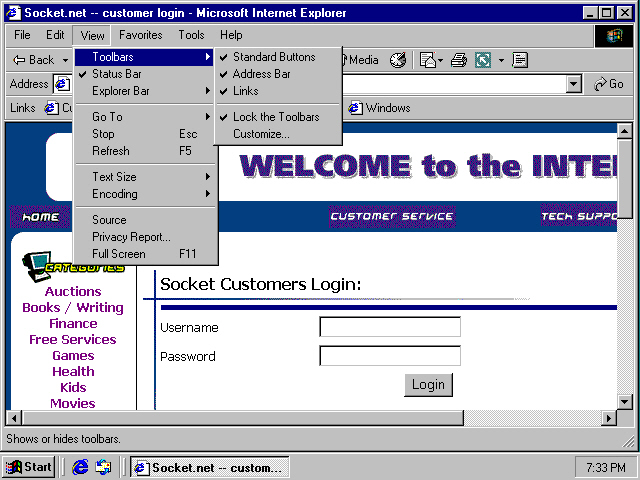Click the horizontal scrollbar right arrow
This screenshot has width=640, height=480.
tap(609, 418)
